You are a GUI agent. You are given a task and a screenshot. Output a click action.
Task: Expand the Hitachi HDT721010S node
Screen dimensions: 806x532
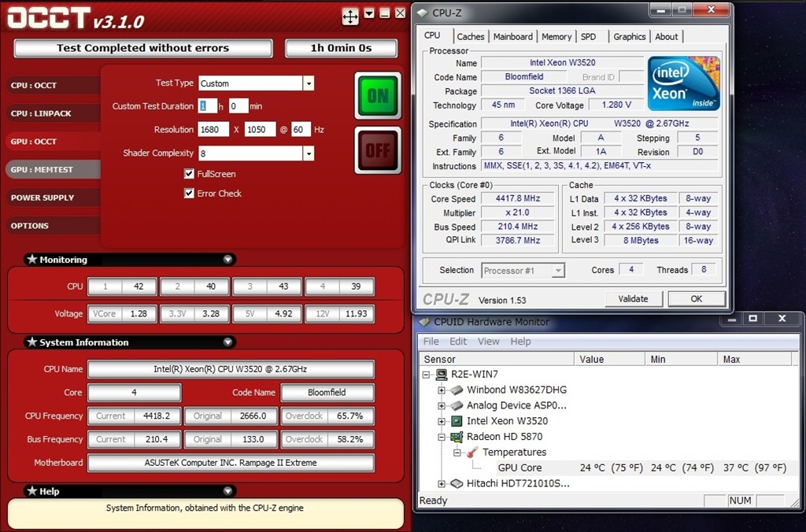442,484
